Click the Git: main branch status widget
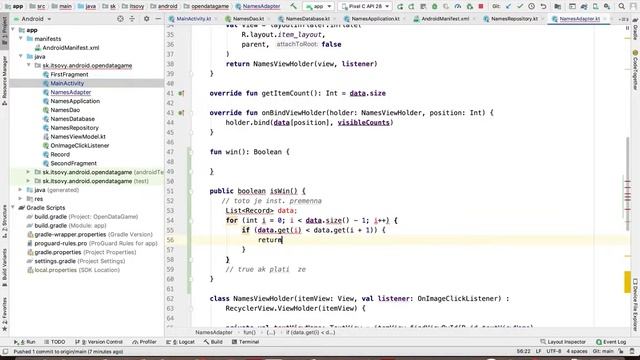This screenshot has height=360, width=640. click(x=603, y=351)
